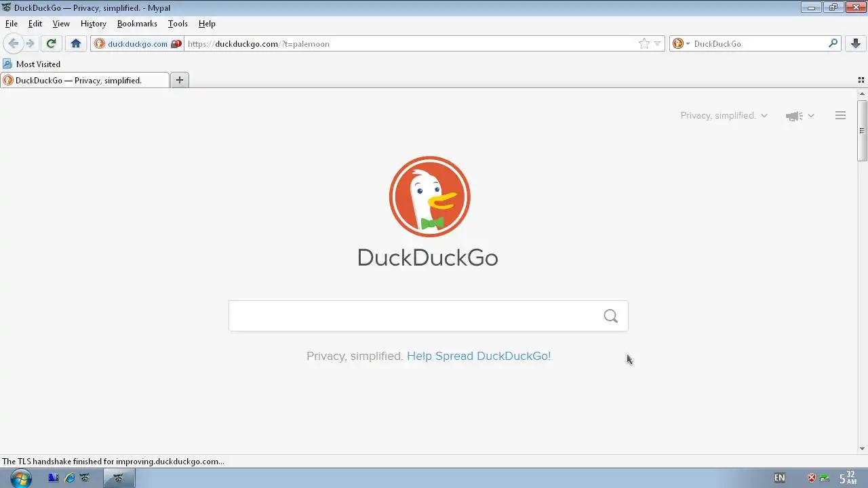The height and width of the screenshot is (488, 868).
Task: Go forward with the Forward arrow button
Action: [30, 43]
